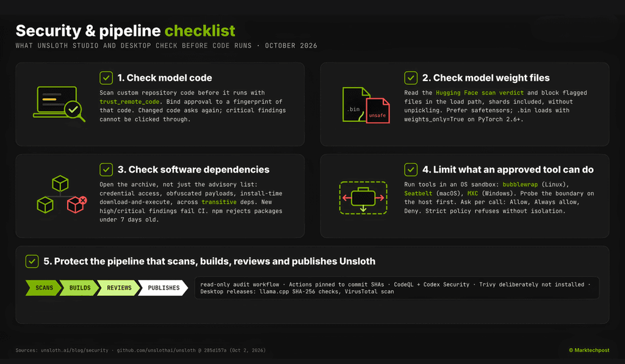Viewport: 625px width, 364px height.
Task: Toggle checkbox for Limit what an approved tool can do
Action: click(411, 170)
